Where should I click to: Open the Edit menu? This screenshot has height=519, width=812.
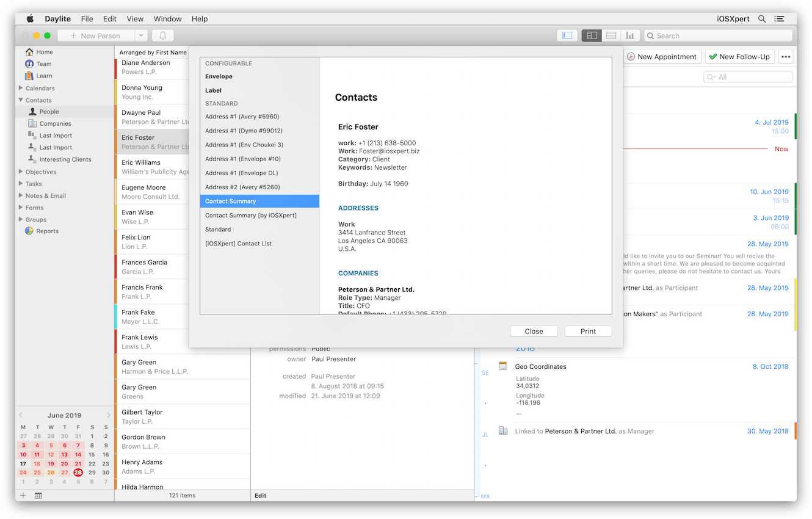[x=110, y=19]
